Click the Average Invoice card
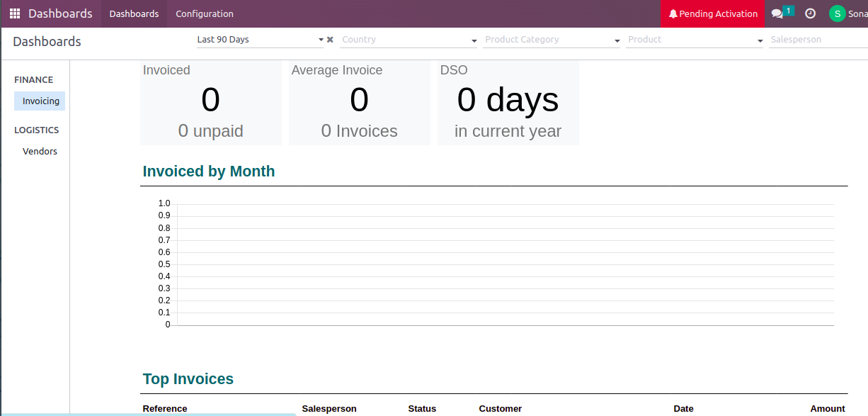The width and height of the screenshot is (868, 416). click(359, 103)
